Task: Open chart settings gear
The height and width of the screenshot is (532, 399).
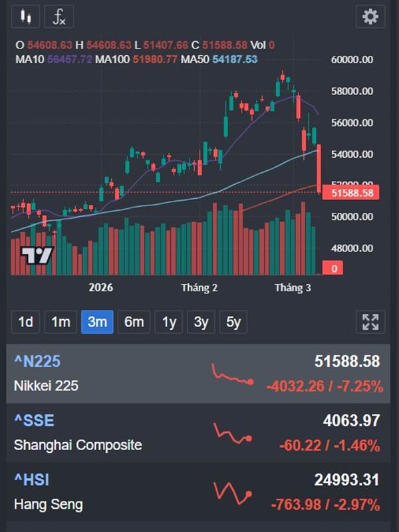Action: click(x=370, y=17)
